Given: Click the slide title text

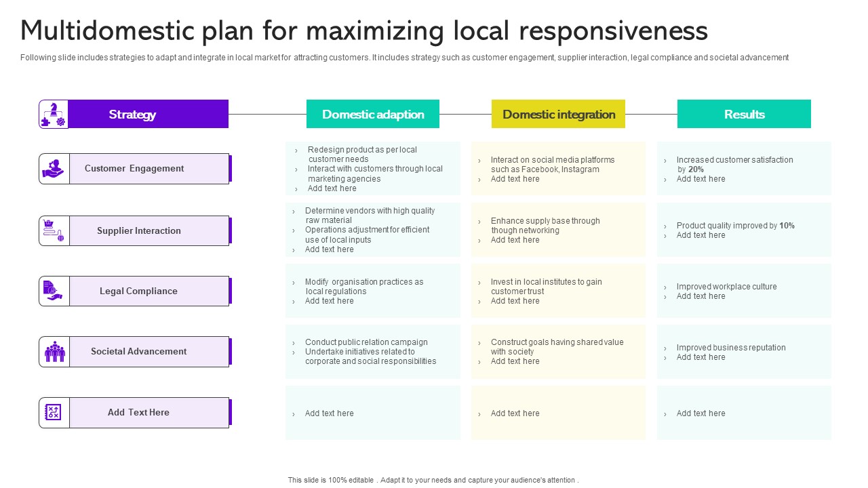Looking at the screenshot, I should click(364, 31).
